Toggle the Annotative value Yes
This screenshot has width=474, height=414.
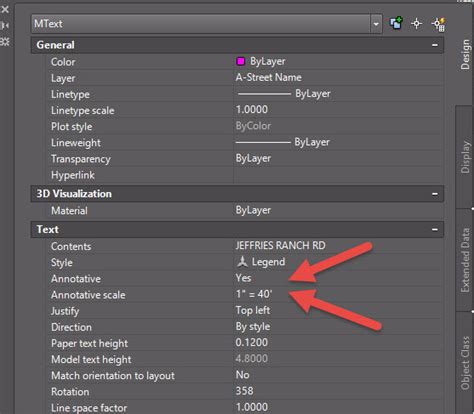click(x=243, y=278)
